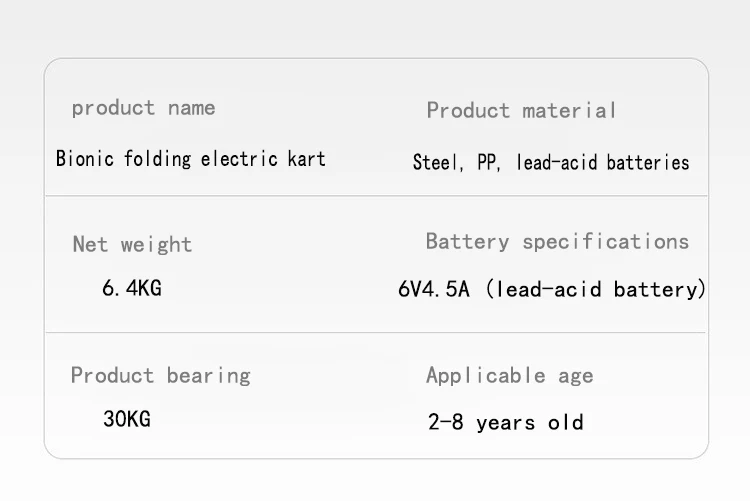The image size is (750, 501).
Task: Click the word "Battery" in the specifications heading
Action: coord(468,242)
